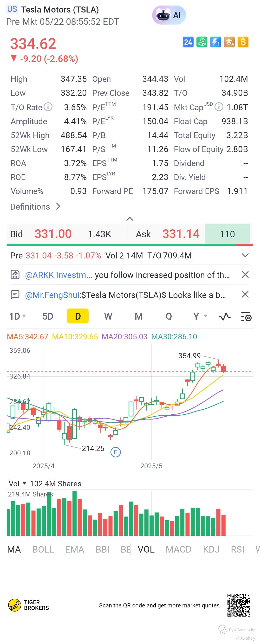Collapse the stock stats panel
The width and height of the screenshot is (260, 644).
pyautogui.click(x=130, y=219)
